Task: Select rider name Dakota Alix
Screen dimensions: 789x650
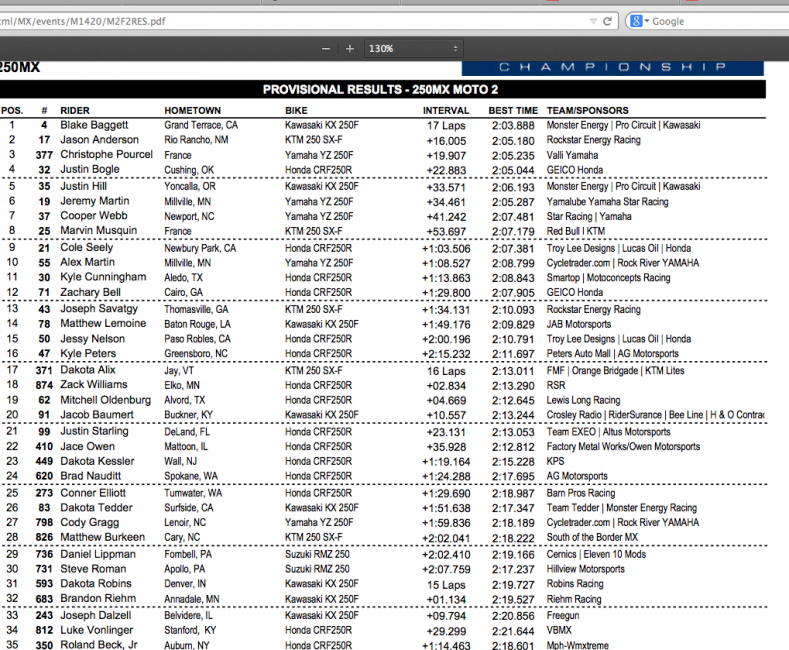Action: [88, 370]
